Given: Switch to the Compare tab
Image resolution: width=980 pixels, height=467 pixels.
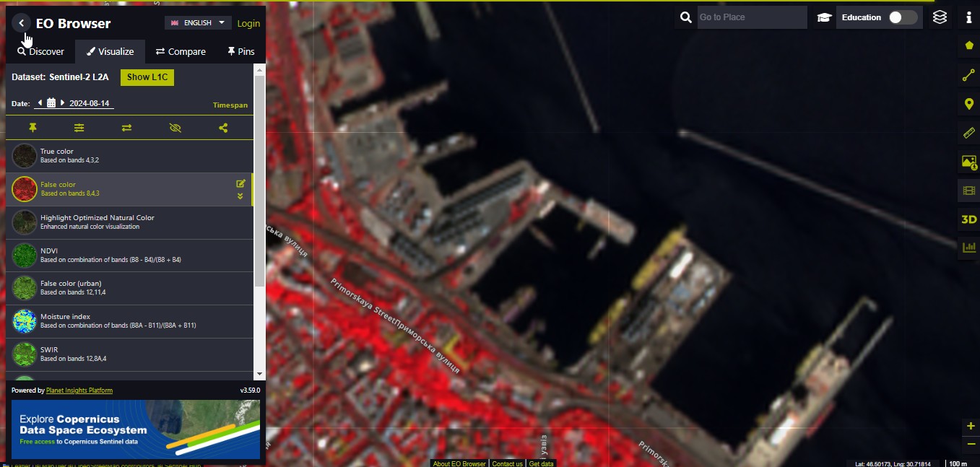Looking at the screenshot, I should [181, 51].
